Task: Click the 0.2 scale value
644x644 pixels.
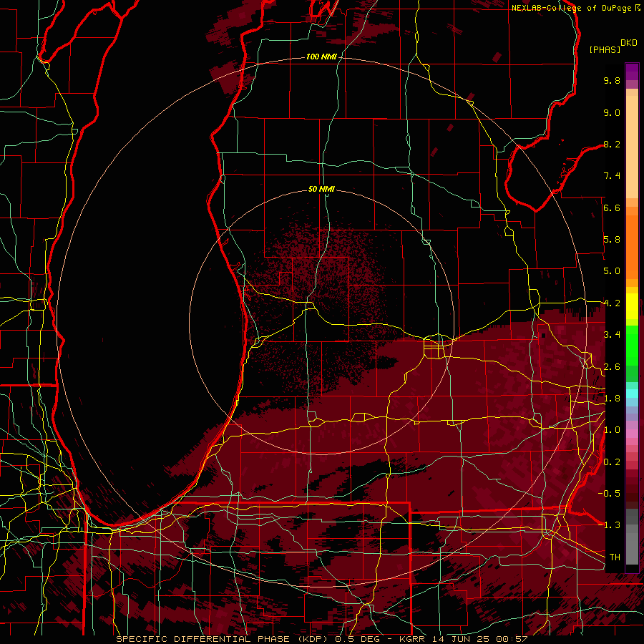Action: [612, 462]
